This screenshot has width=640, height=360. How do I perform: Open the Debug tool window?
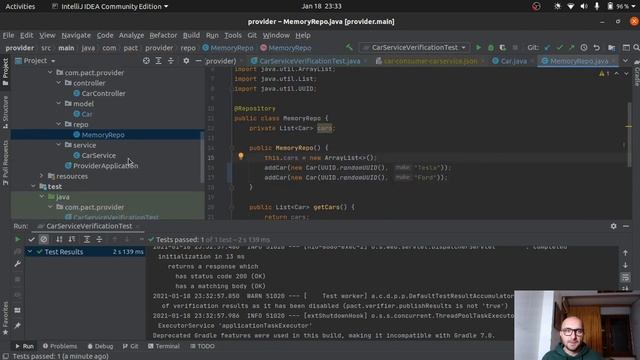(x=100, y=346)
